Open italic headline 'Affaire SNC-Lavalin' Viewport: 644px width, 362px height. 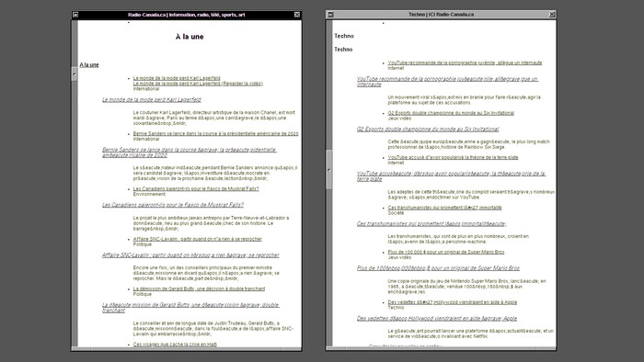(x=190, y=255)
